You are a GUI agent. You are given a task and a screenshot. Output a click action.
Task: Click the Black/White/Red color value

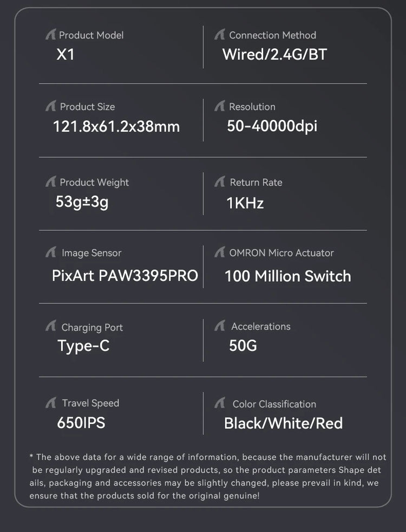click(283, 423)
